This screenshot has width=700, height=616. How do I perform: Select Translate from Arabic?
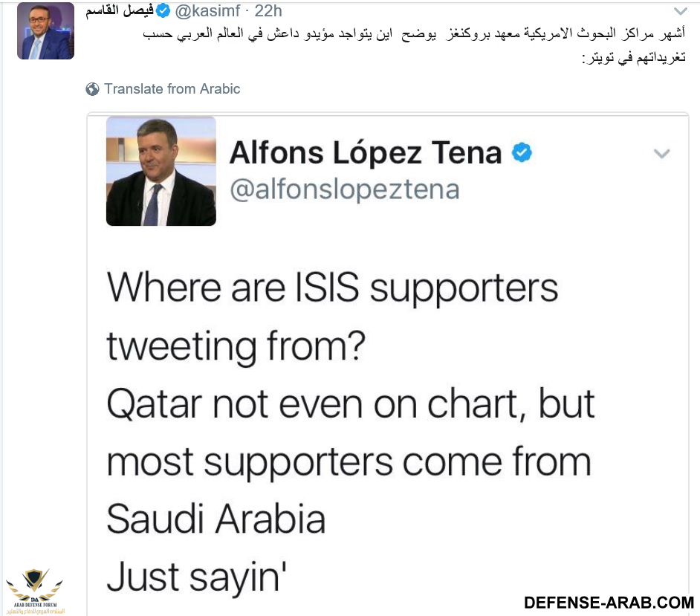pos(172,89)
